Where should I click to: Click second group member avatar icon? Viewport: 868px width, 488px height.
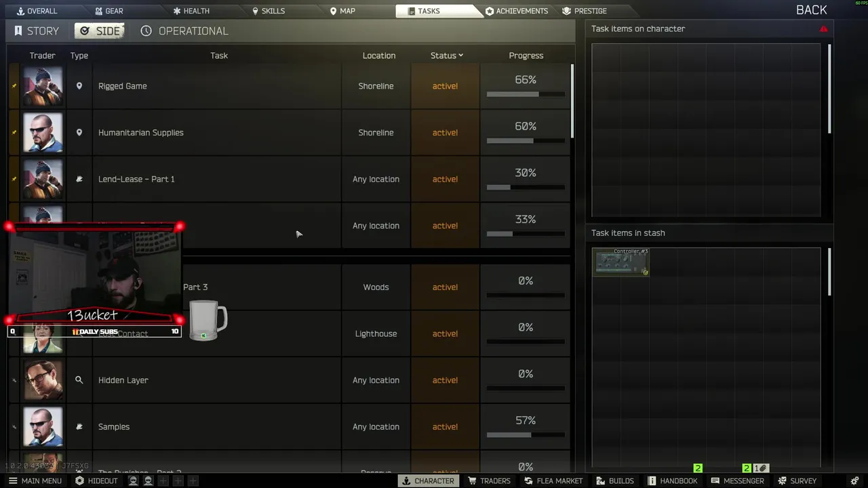(x=148, y=481)
